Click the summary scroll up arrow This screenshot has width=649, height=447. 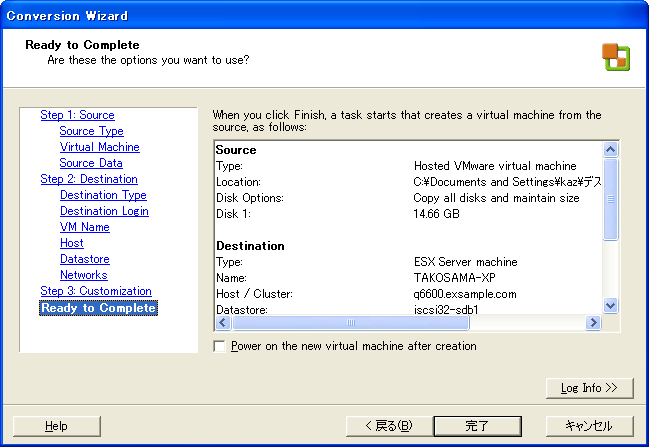(x=611, y=149)
